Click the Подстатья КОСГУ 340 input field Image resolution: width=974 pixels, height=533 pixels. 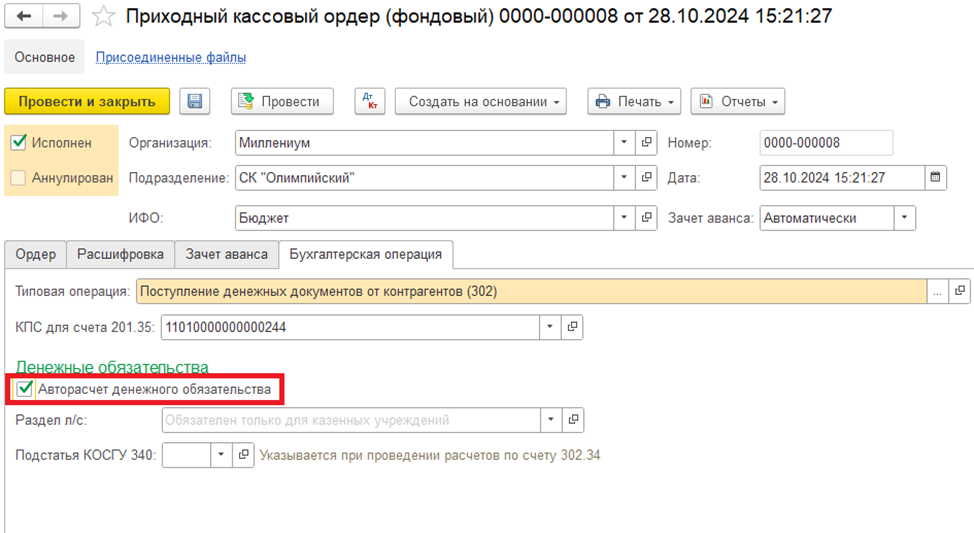[x=186, y=455]
